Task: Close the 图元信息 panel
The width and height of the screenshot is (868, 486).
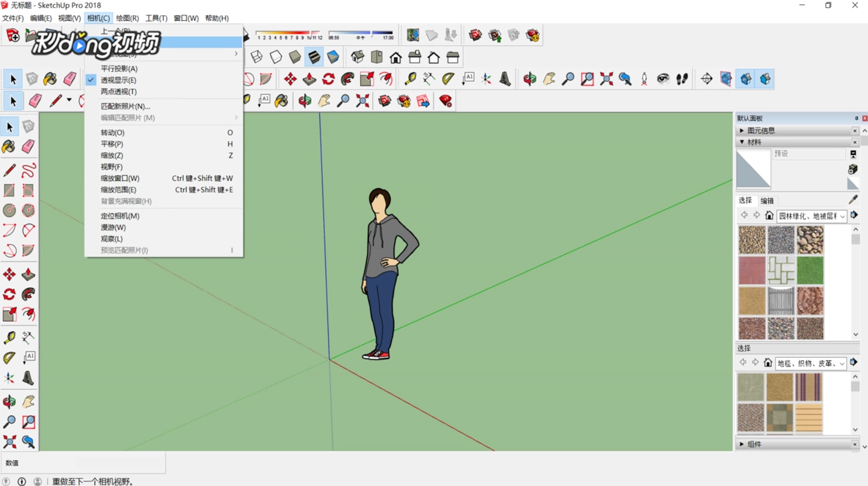Action: pos(854,131)
